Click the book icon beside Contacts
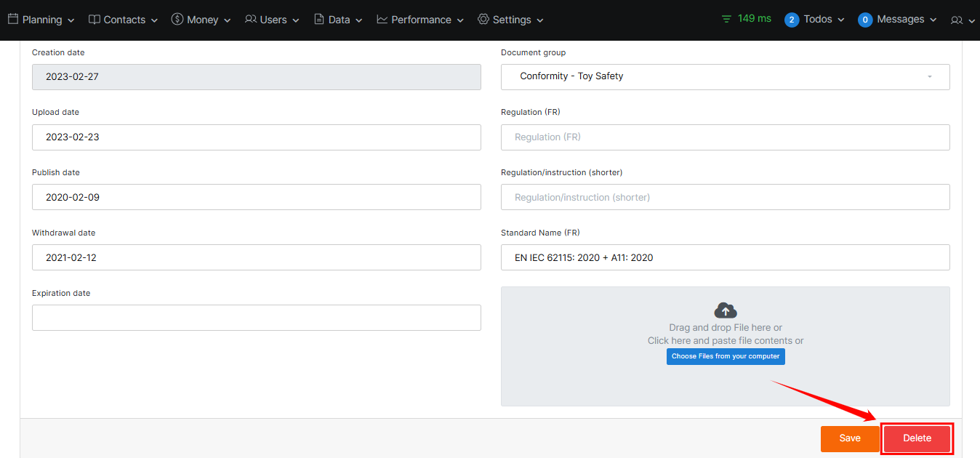 point(95,20)
